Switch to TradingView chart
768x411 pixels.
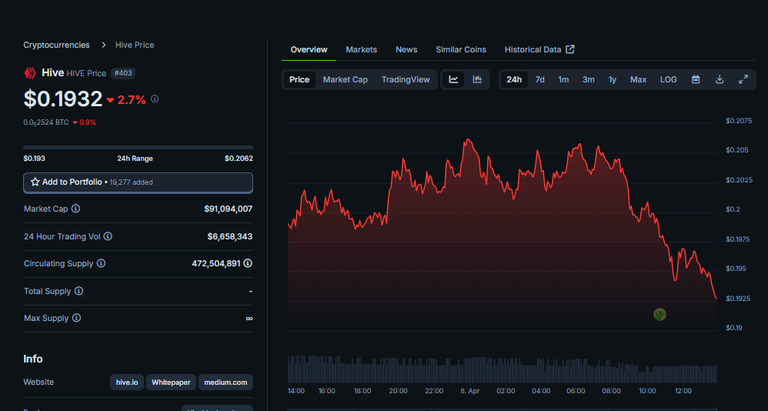point(406,79)
